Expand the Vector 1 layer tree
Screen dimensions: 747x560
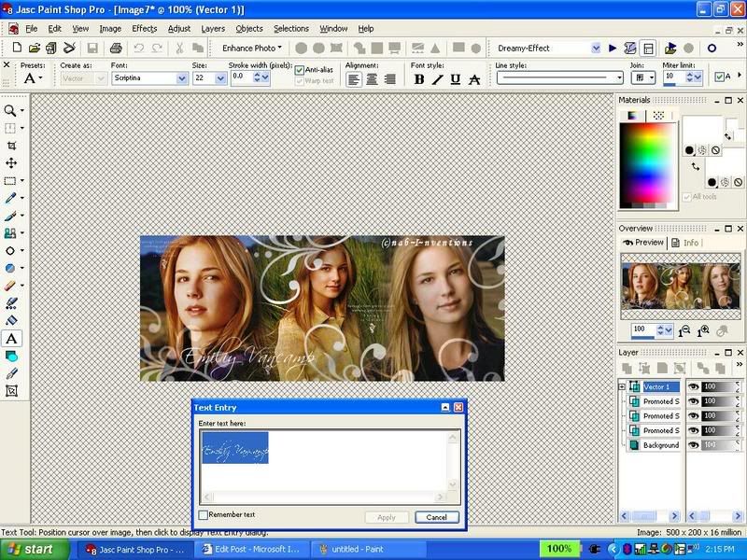tap(622, 387)
